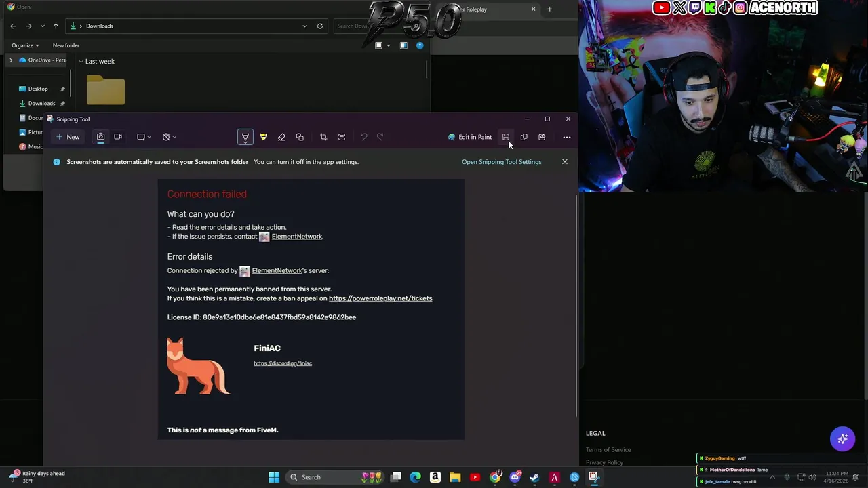Click the ElementNetwork link in Error details

(277, 270)
